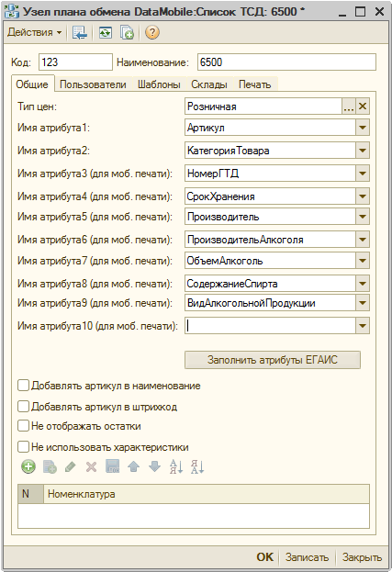392x572 pixels.
Task: Open the Действия dropdown menu
Action: (35, 32)
